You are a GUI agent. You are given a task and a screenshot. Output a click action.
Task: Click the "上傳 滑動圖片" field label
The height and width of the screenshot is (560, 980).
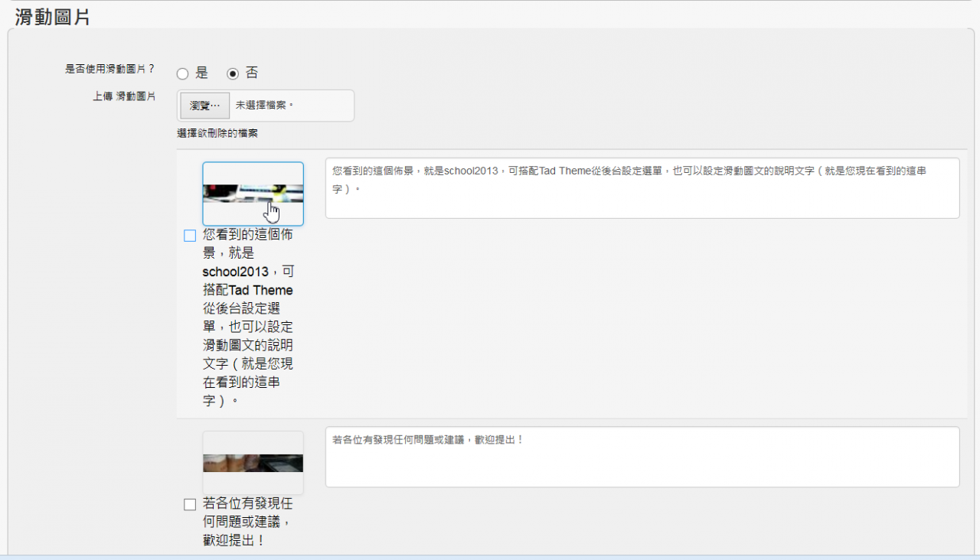coord(124,96)
